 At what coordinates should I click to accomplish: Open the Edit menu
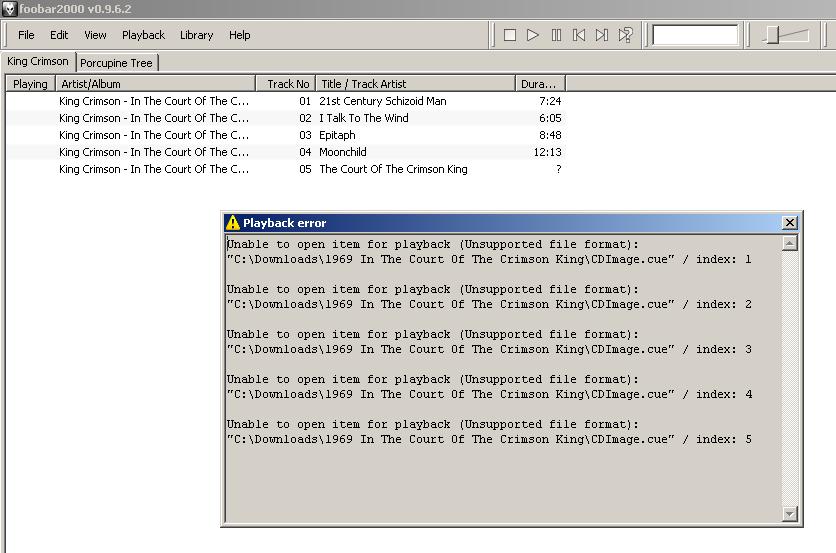[x=59, y=35]
